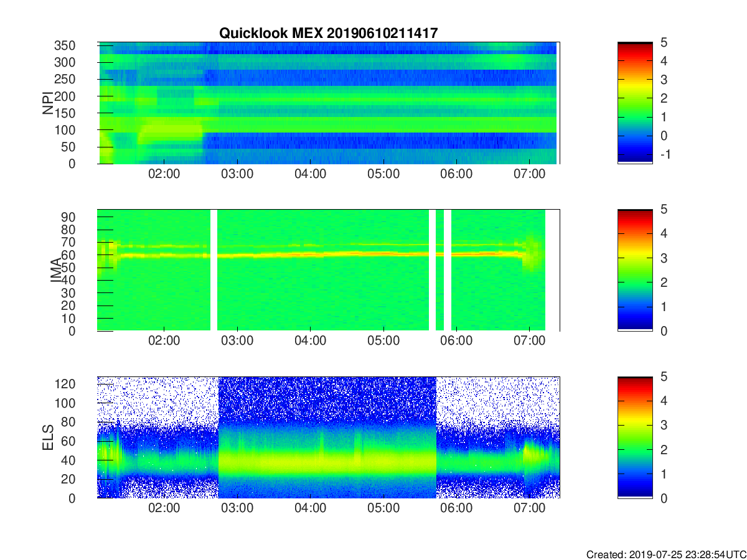Click the IMA panel colorbar
The width and height of the screenshot is (747, 560).
point(635,270)
